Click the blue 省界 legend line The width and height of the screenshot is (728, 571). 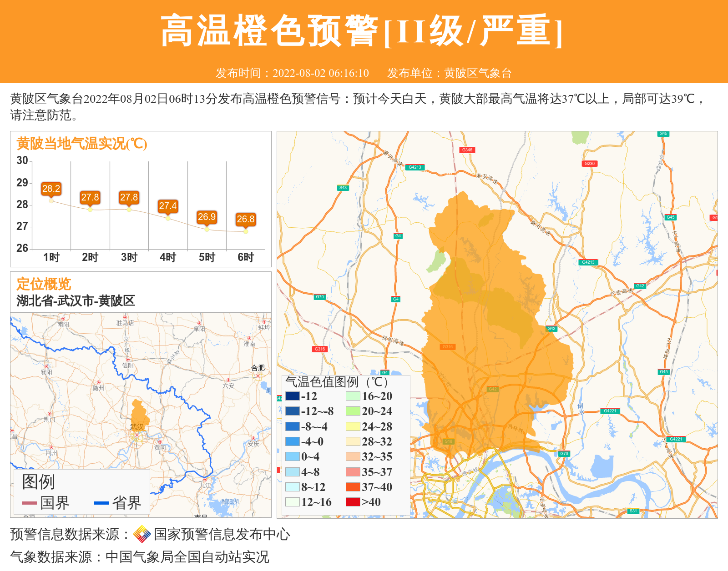click(x=101, y=503)
